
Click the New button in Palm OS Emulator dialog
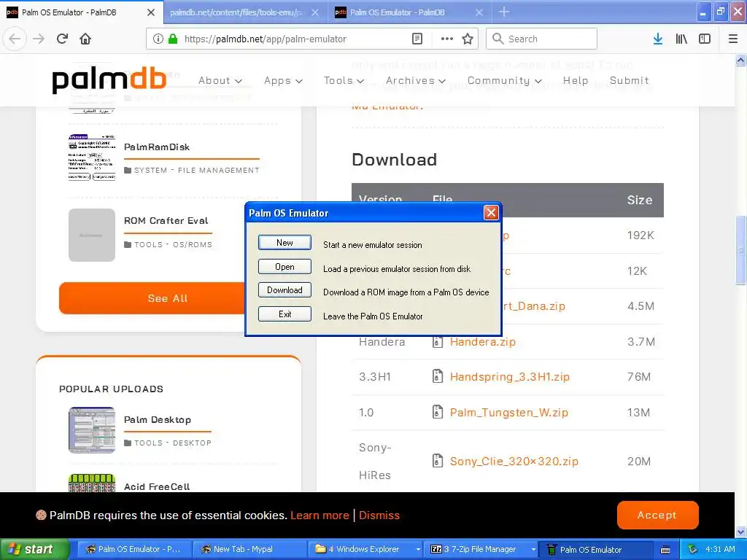[285, 242]
